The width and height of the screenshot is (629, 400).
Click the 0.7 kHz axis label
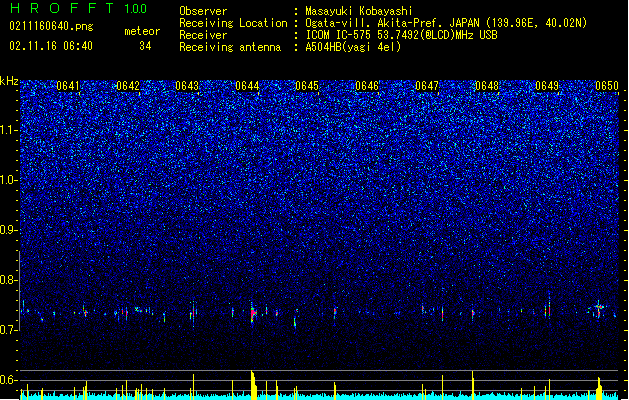8,330
